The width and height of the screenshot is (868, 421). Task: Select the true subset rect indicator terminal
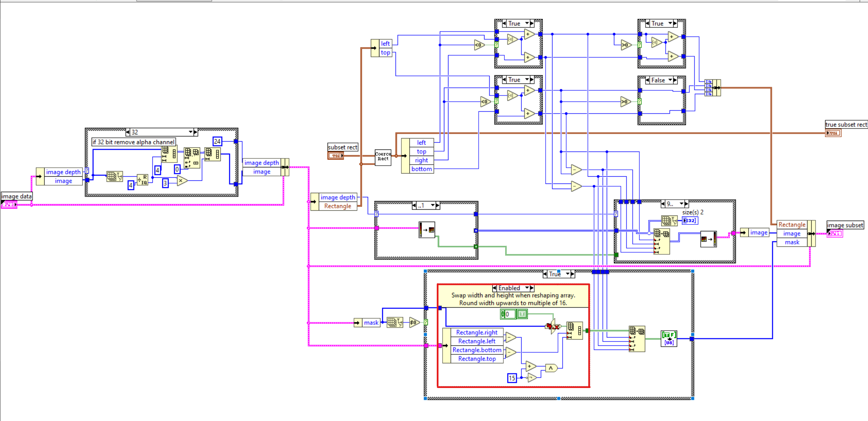833,133
